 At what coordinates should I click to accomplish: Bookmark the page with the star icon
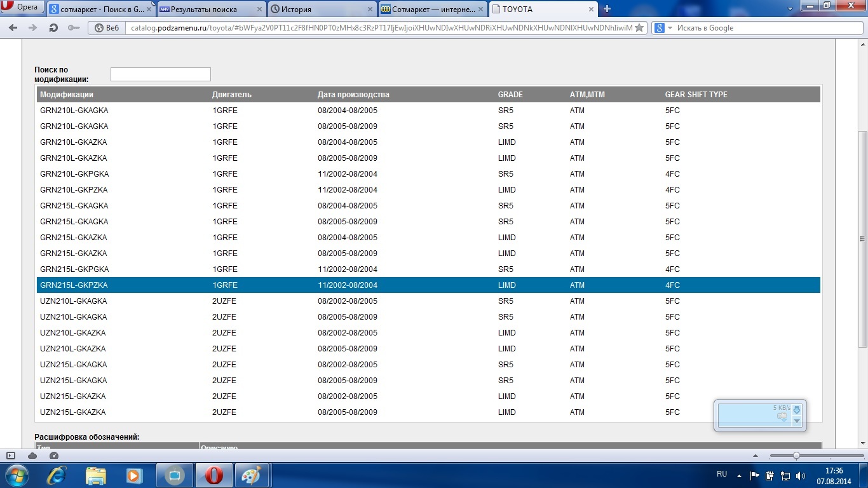coord(639,28)
